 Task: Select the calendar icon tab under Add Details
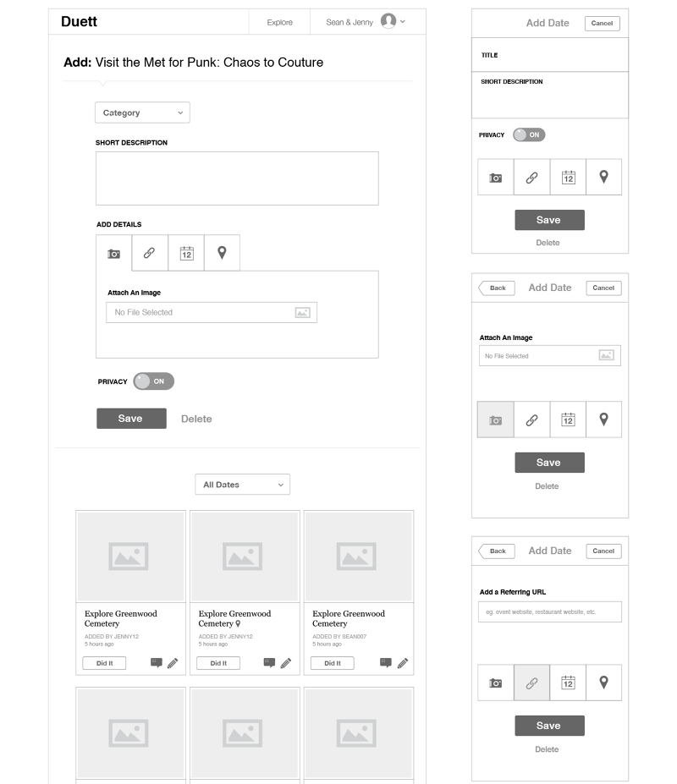[x=186, y=253]
